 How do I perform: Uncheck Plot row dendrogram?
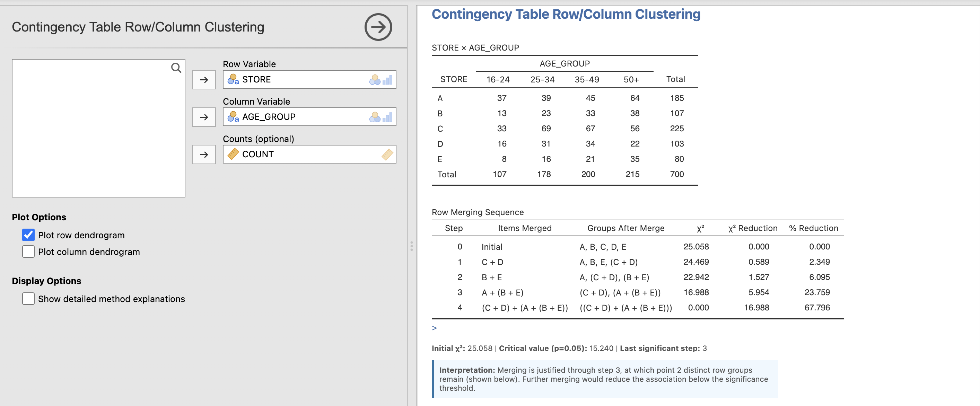pyautogui.click(x=28, y=235)
